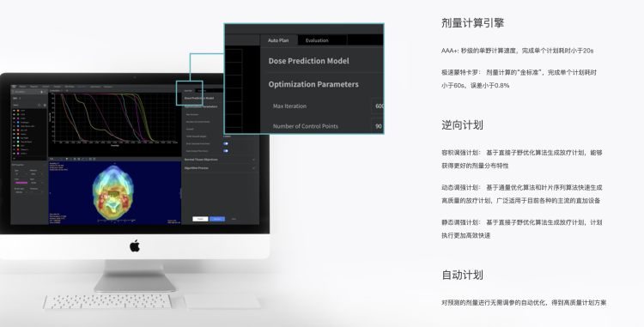Toggle Auto Calculate Final Dose switch
Image resolution: width=644 pixels, height=327 pixels.
point(226,143)
